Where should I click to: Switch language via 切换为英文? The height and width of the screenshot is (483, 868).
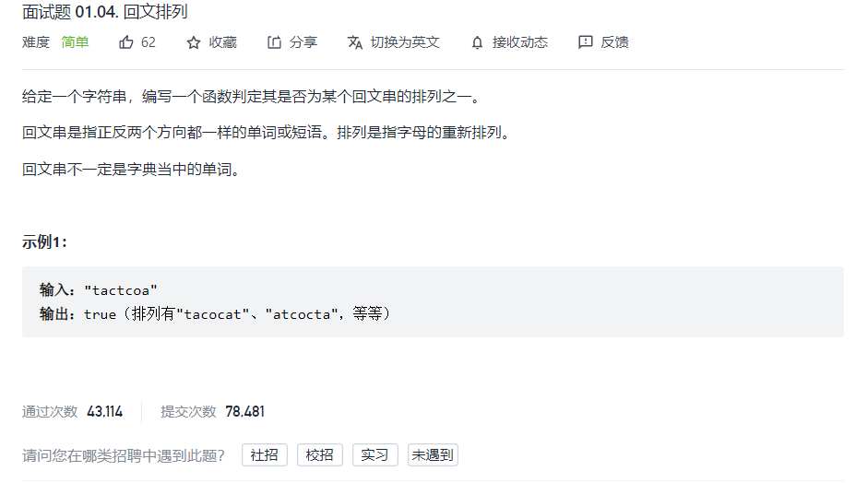[405, 42]
